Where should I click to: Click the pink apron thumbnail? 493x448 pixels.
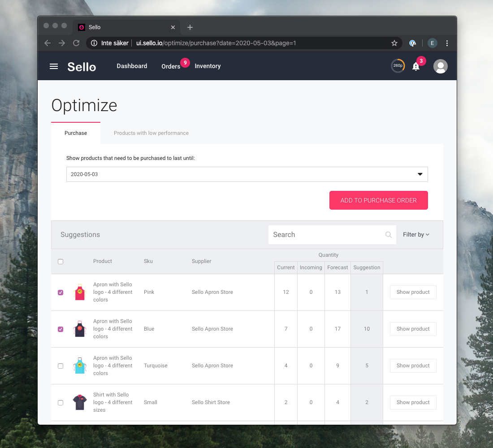coord(80,292)
